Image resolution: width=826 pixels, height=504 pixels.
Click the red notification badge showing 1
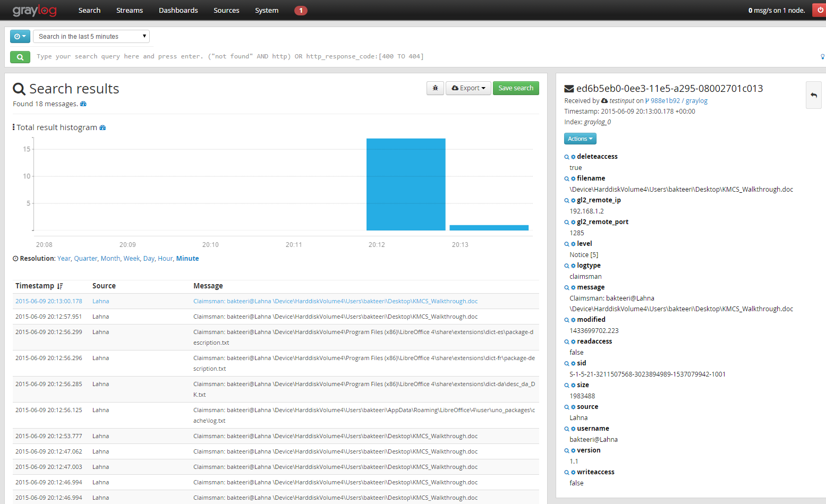[301, 11]
